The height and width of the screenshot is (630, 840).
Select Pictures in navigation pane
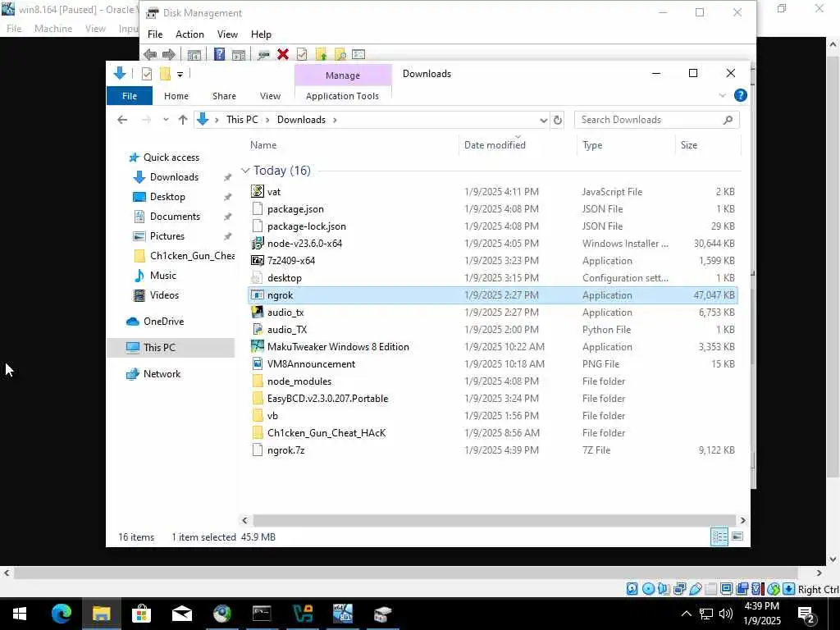tap(167, 236)
